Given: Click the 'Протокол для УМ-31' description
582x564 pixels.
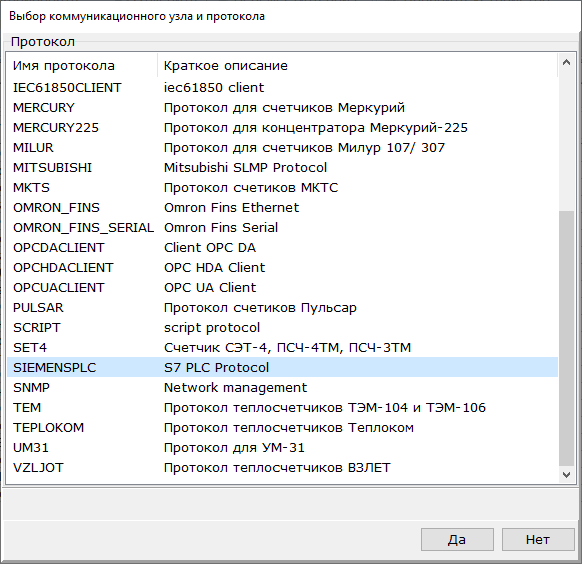Looking at the screenshot, I should (234, 448).
